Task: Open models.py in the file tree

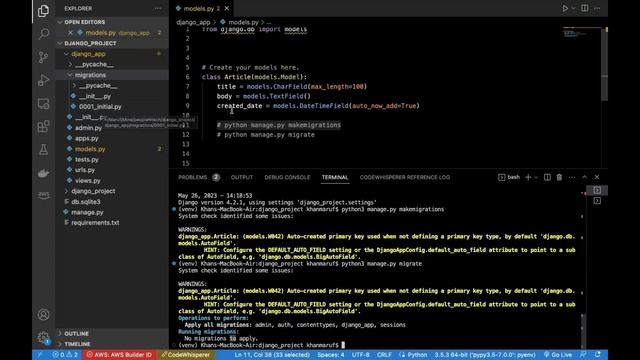Action: coord(90,149)
